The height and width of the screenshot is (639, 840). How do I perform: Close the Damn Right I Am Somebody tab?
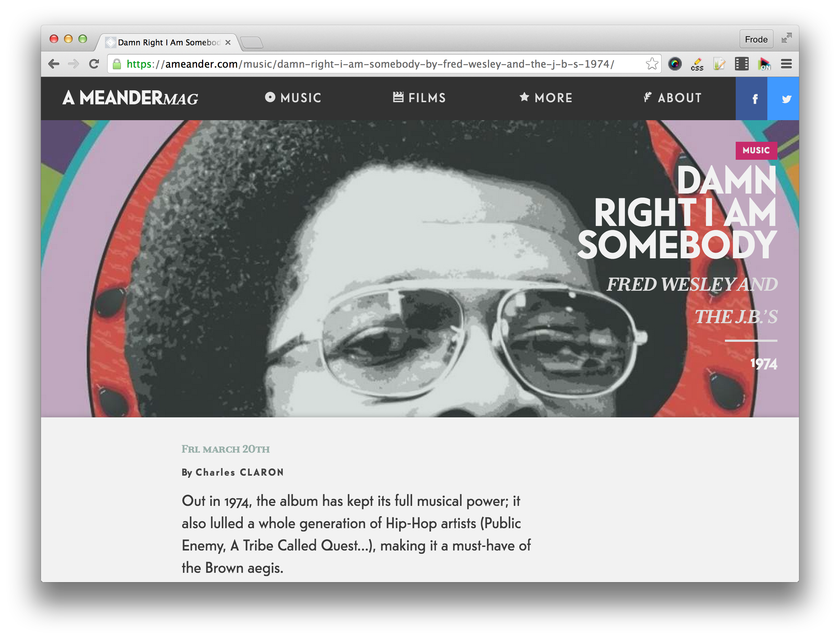pyautogui.click(x=228, y=42)
